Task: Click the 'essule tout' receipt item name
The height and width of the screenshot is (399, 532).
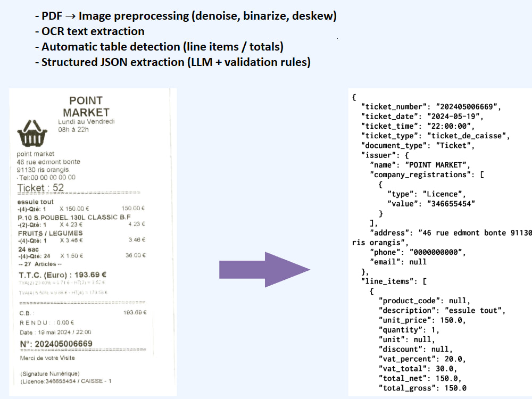Action: (x=35, y=202)
